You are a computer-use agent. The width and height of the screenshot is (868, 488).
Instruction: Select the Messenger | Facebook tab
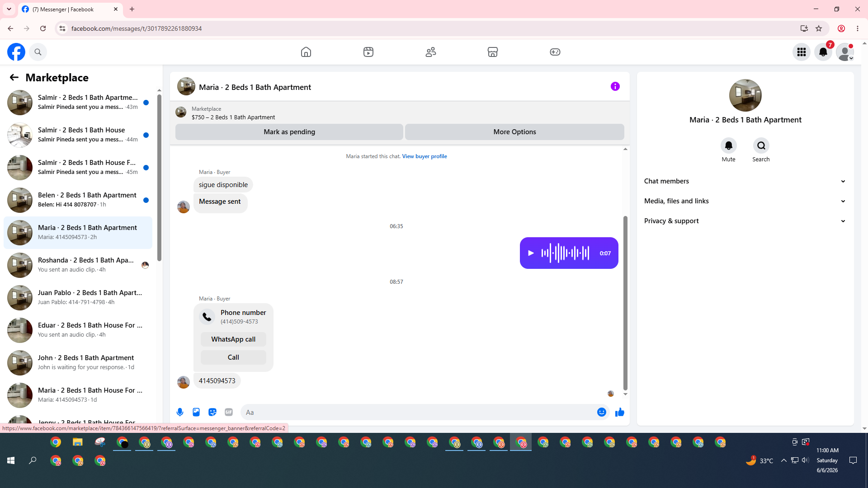point(70,9)
